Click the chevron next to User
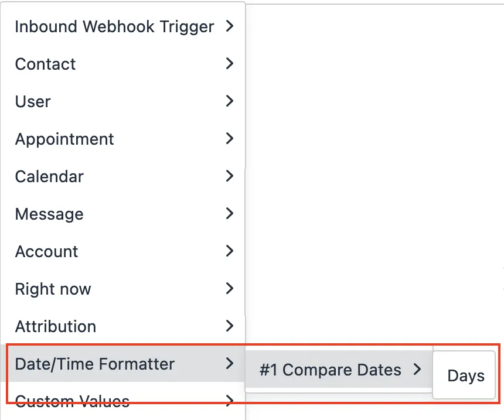 (x=230, y=101)
